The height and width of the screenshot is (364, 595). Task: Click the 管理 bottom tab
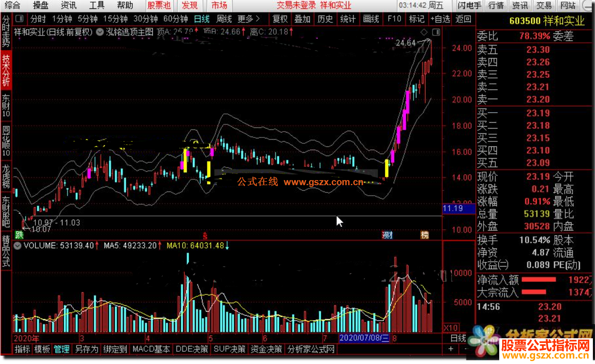tap(62, 349)
